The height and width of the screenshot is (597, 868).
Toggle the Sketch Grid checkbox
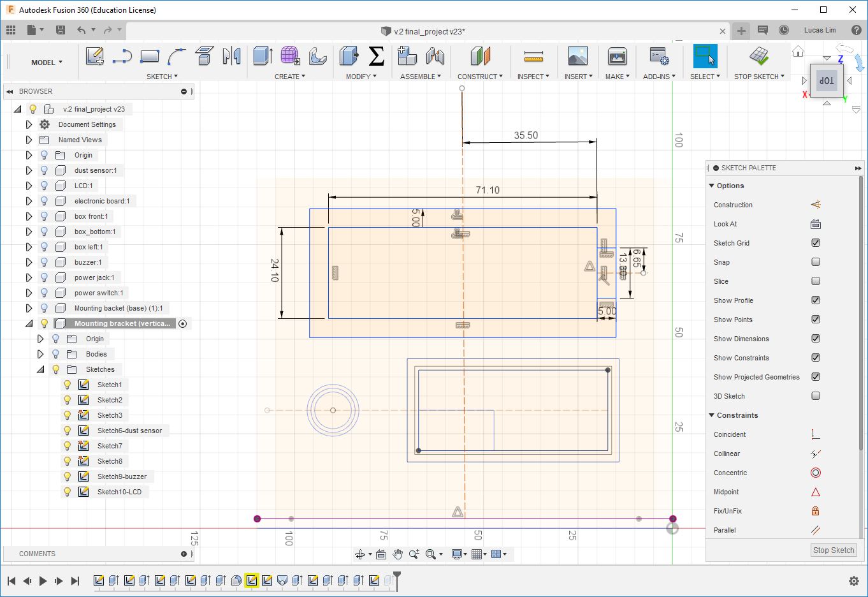tap(816, 243)
